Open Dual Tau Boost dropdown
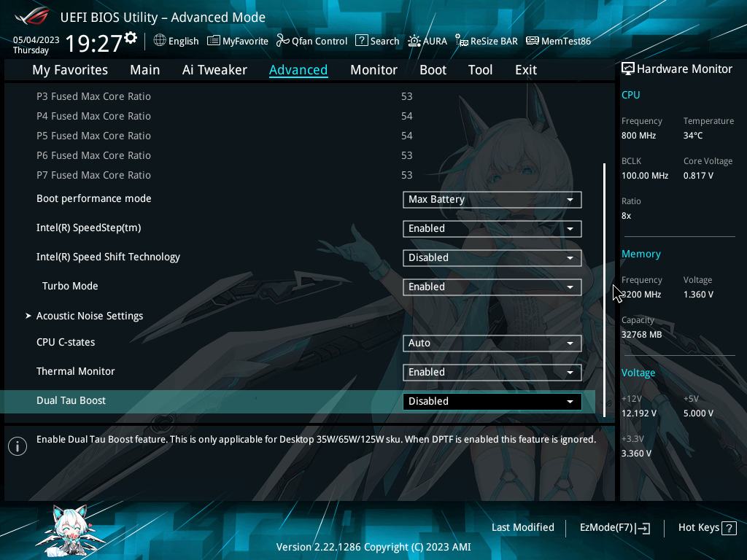Image resolution: width=747 pixels, height=560 pixels. coord(492,401)
